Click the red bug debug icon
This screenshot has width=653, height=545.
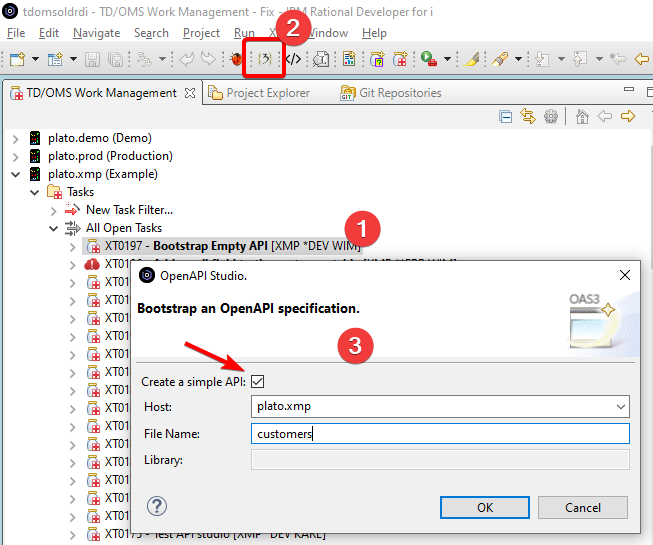237,59
